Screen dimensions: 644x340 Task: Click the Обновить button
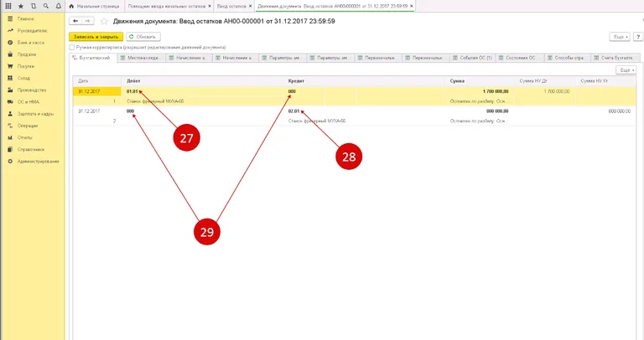143,37
